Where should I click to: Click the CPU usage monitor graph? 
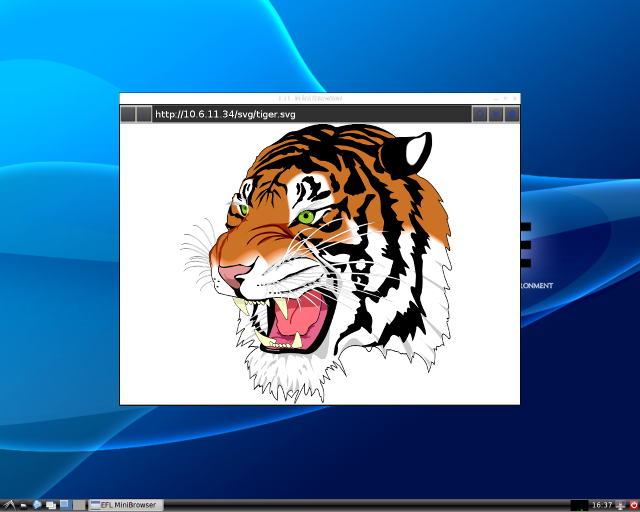[x=579, y=505]
